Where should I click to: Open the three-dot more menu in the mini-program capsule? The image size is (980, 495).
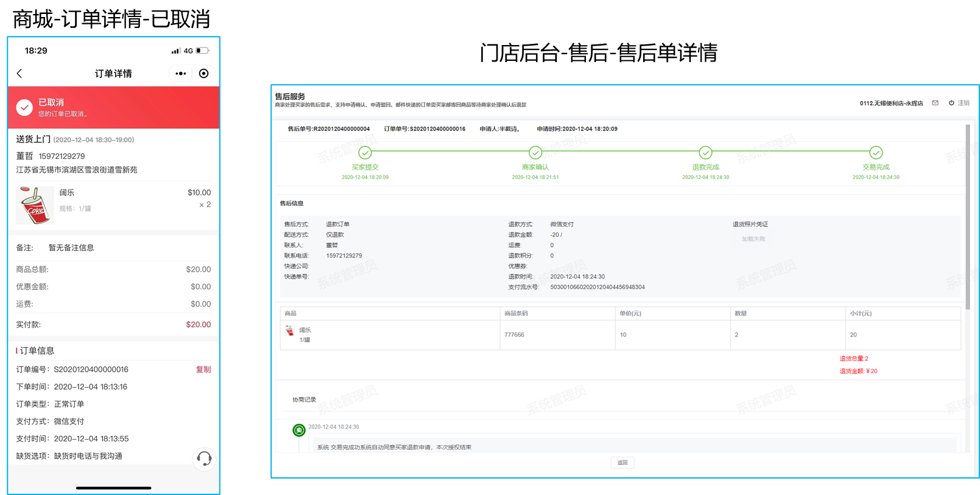click(x=181, y=74)
